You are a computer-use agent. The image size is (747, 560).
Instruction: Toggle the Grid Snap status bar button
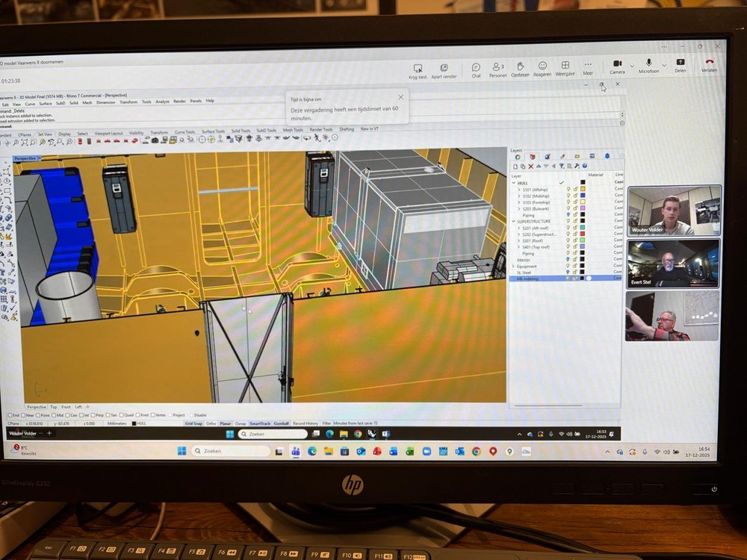[x=193, y=423]
